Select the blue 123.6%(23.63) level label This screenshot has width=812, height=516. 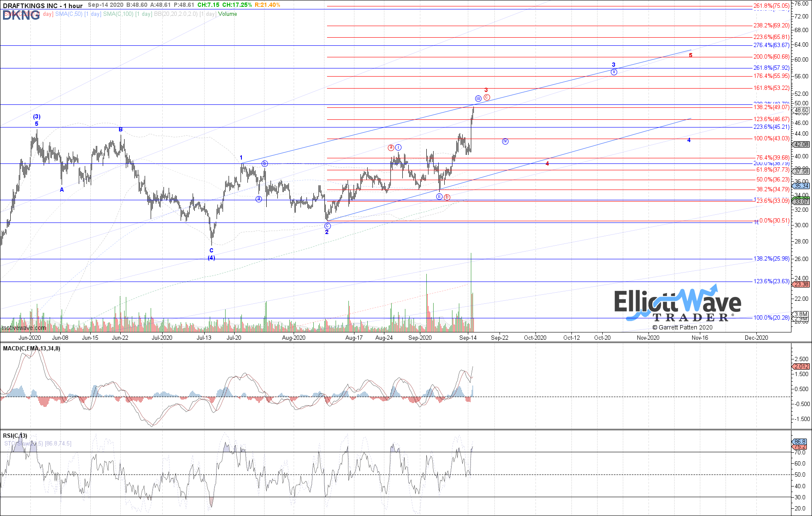coord(771,282)
